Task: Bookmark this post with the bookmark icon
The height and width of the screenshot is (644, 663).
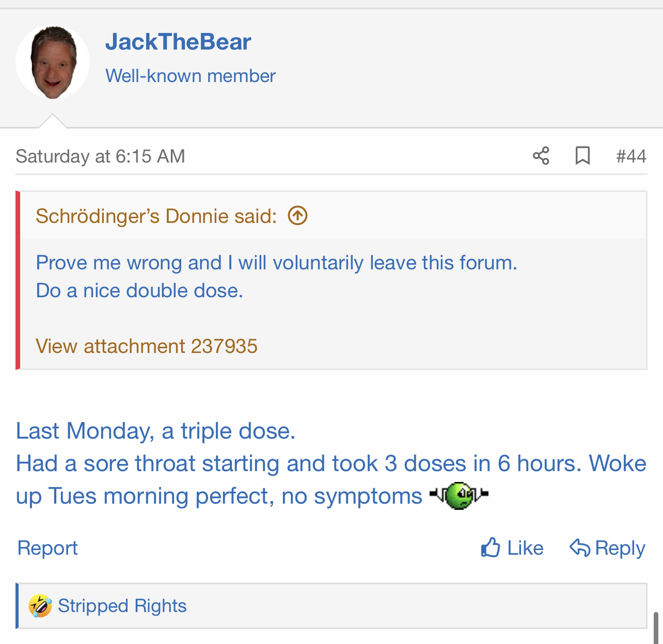Action: pyautogui.click(x=582, y=155)
